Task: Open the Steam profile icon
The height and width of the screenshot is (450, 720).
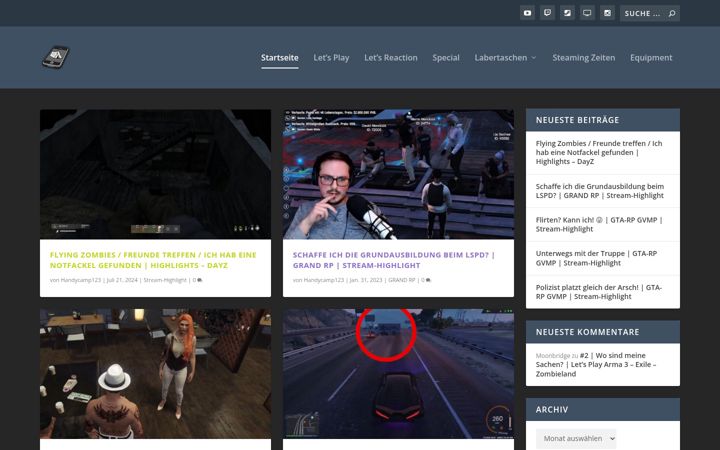Action: click(x=567, y=13)
